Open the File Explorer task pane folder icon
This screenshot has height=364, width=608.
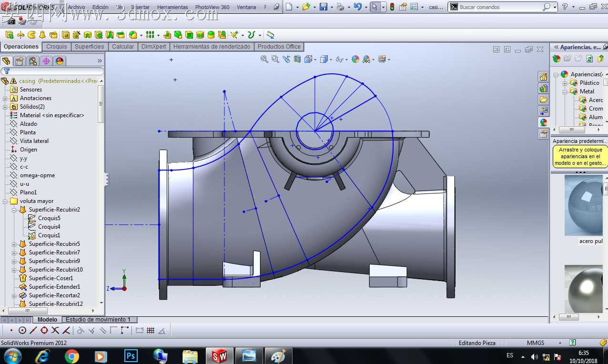pyautogui.click(x=543, y=100)
